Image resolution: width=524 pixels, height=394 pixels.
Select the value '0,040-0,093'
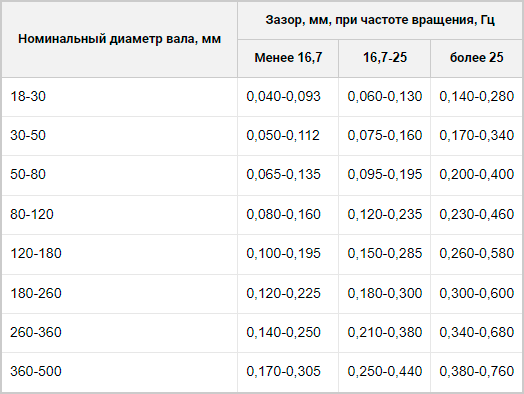pos(283,97)
